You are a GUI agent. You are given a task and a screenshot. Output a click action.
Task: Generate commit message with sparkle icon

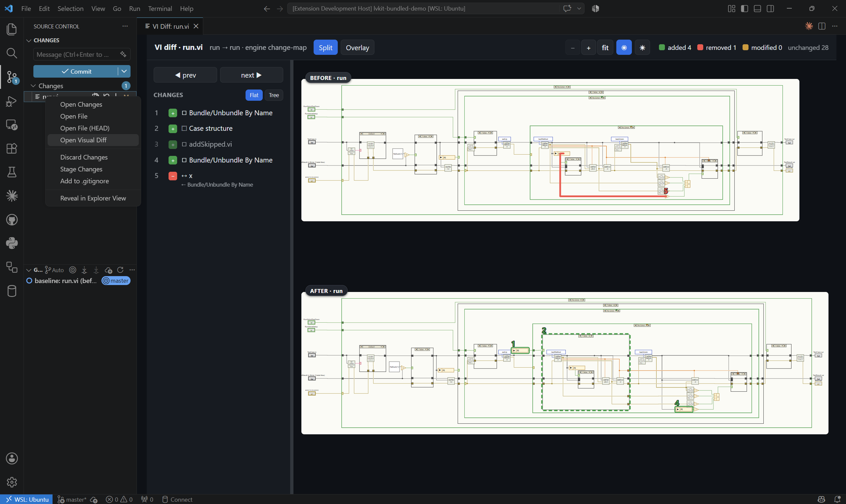pyautogui.click(x=123, y=54)
